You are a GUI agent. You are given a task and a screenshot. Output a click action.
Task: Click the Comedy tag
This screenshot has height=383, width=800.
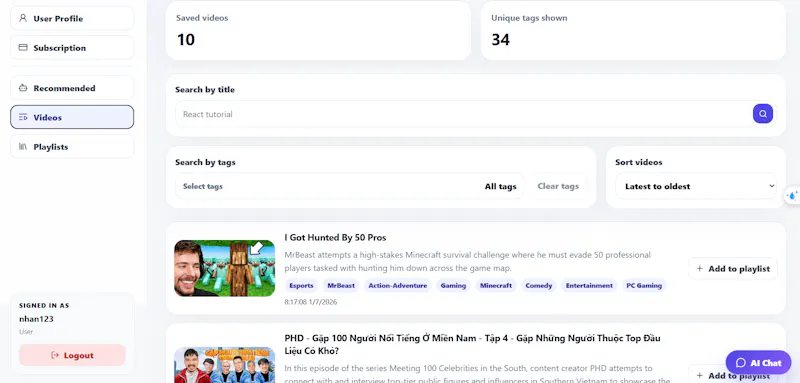539,286
